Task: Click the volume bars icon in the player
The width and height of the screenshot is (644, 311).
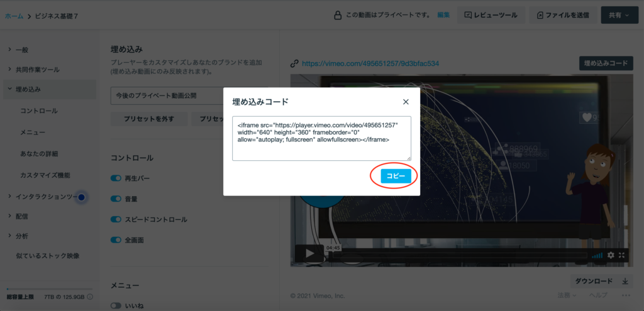Action: pyautogui.click(x=597, y=255)
